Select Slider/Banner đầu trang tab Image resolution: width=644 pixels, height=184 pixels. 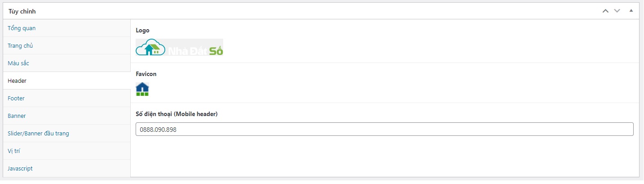pyautogui.click(x=38, y=134)
